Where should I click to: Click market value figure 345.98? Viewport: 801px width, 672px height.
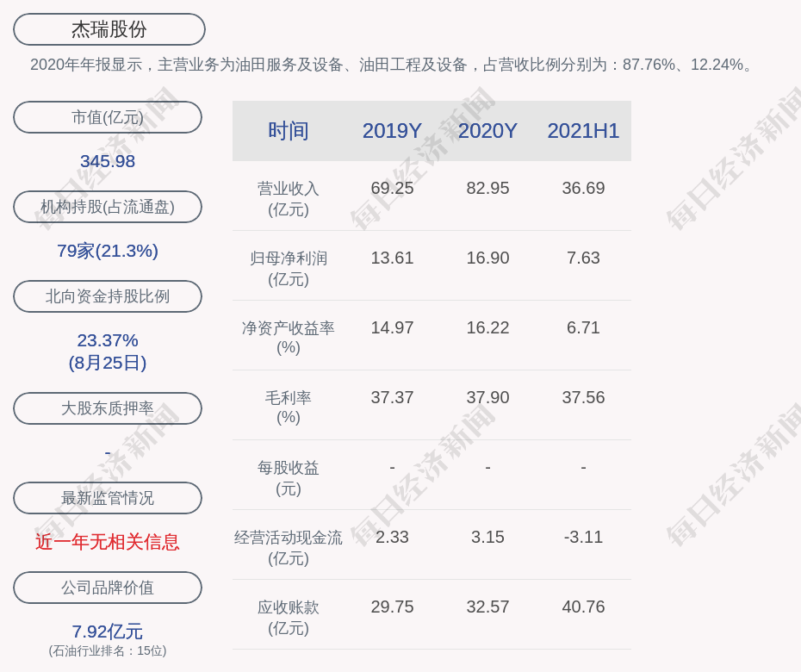(108, 161)
